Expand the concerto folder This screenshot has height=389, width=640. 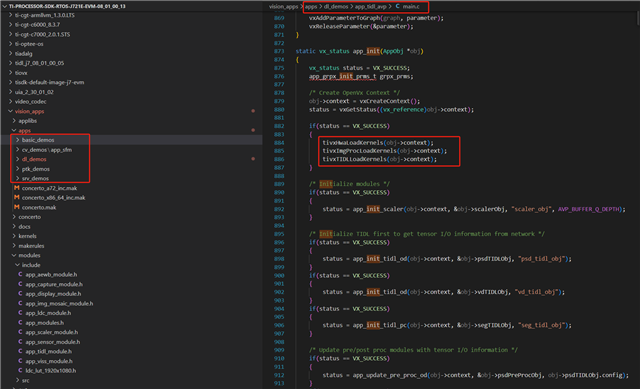[14, 217]
